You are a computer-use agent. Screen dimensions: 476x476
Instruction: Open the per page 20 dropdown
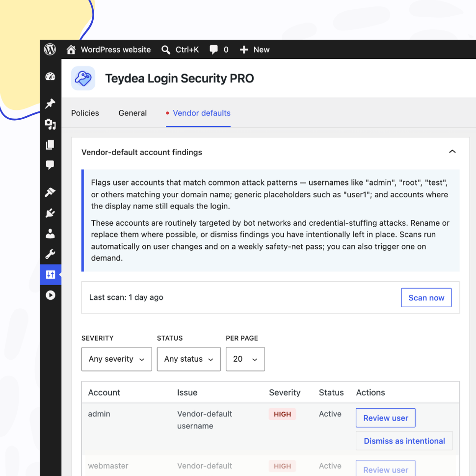(x=245, y=359)
